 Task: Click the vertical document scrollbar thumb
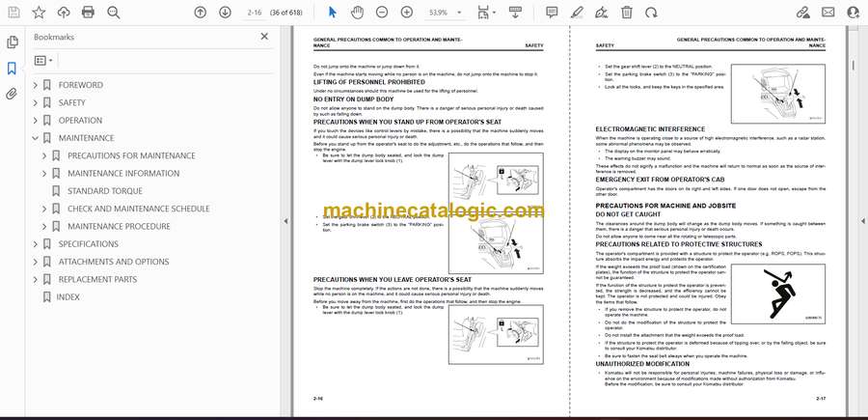[x=852, y=66]
